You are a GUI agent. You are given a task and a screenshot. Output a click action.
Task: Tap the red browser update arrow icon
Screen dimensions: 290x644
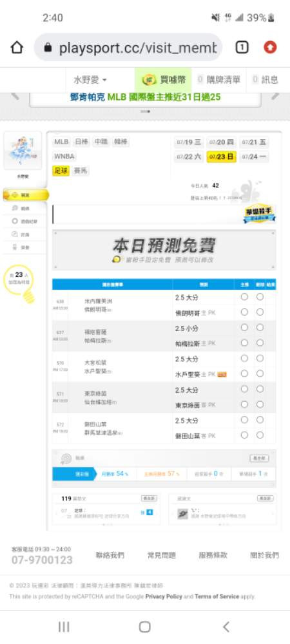(x=270, y=48)
